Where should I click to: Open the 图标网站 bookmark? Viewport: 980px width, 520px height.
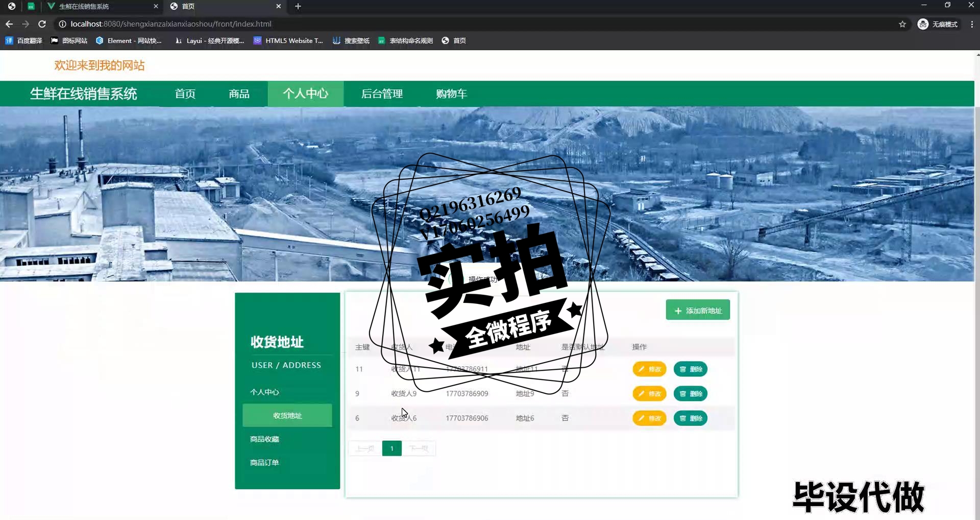(x=69, y=40)
